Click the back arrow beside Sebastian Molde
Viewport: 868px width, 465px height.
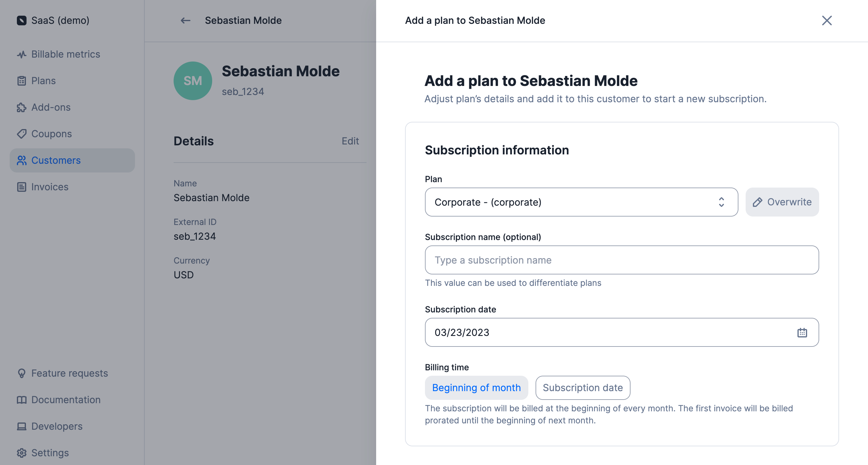tap(185, 21)
